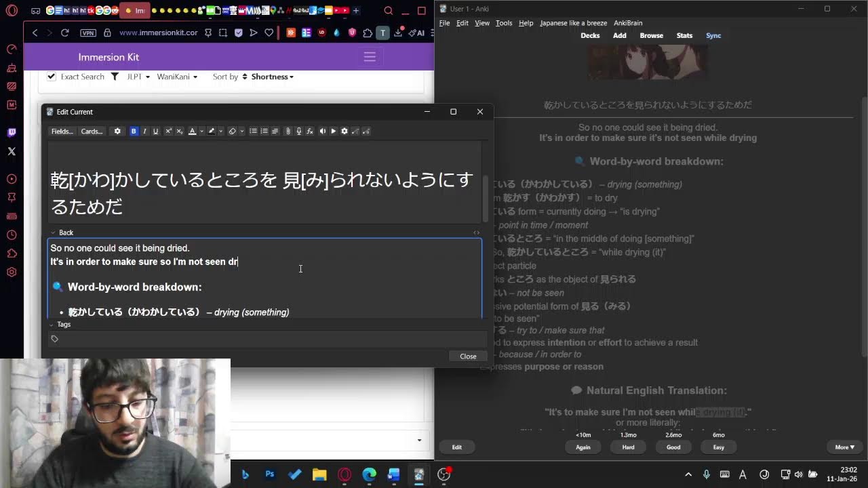Viewport: 868px width, 488px height.
Task: Click the play icon in editor toolbar
Action: coord(333,131)
